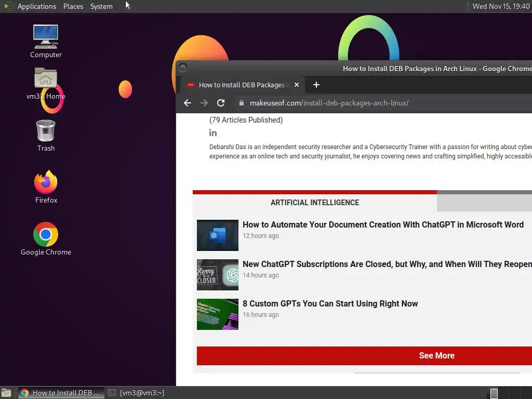The width and height of the screenshot is (532, 399).
Task: Click the author's LinkedIn icon
Action: 212,133
